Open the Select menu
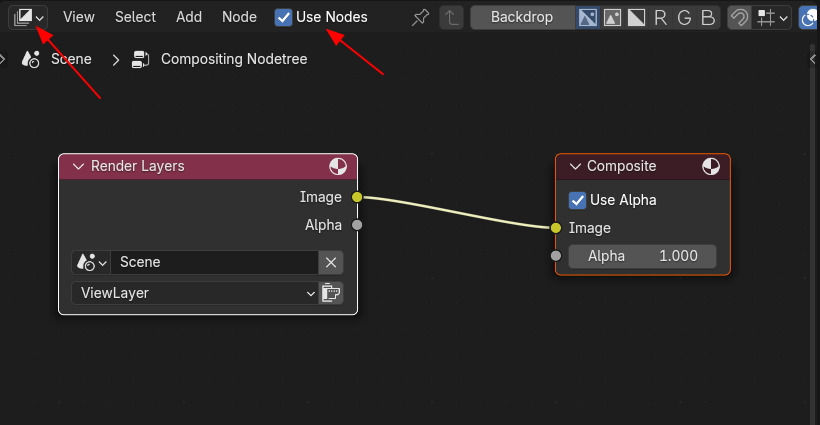The height and width of the screenshot is (425, 820). (x=135, y=17)
